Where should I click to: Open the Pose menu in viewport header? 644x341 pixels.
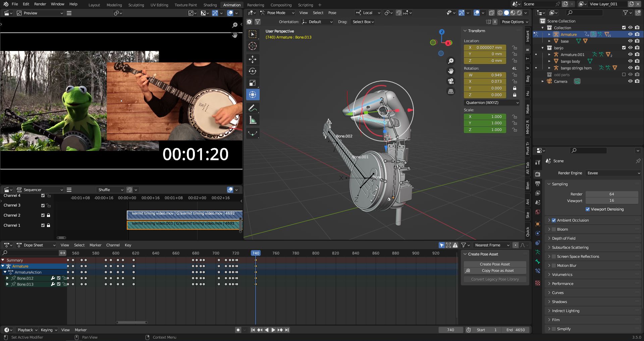[332, 13]
